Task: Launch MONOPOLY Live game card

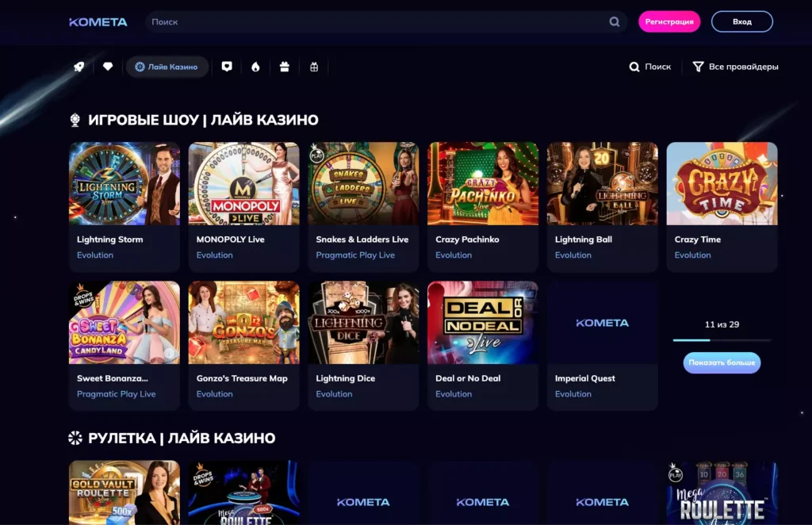Action: 243,184
